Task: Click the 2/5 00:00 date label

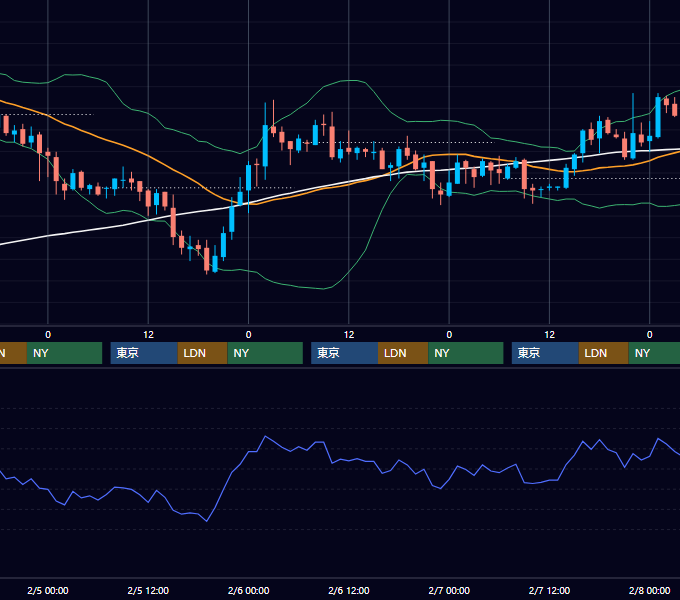Action: [48, 590]
